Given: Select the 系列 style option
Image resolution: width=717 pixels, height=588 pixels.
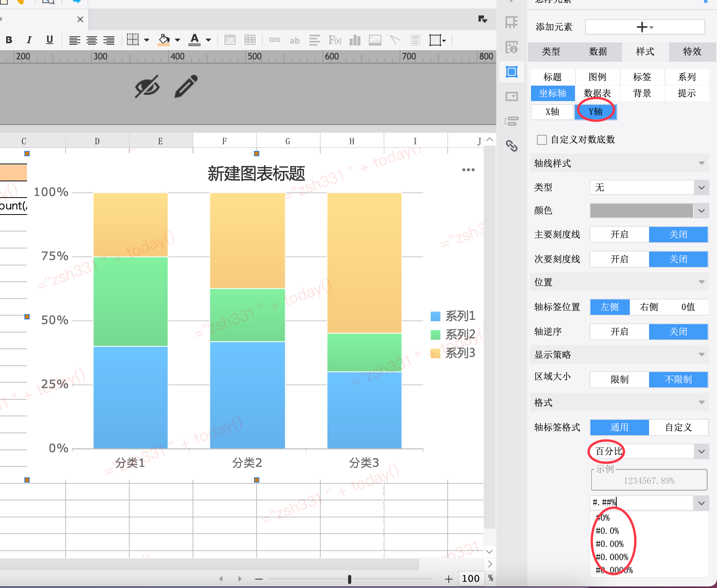Looking at the screenshot, I should [687, 77].
